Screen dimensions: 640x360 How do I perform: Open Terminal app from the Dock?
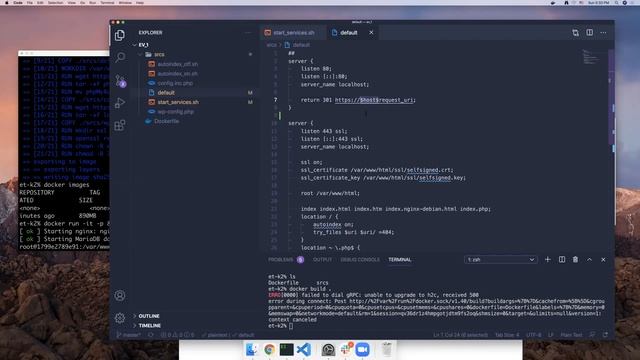click(286, 350)
